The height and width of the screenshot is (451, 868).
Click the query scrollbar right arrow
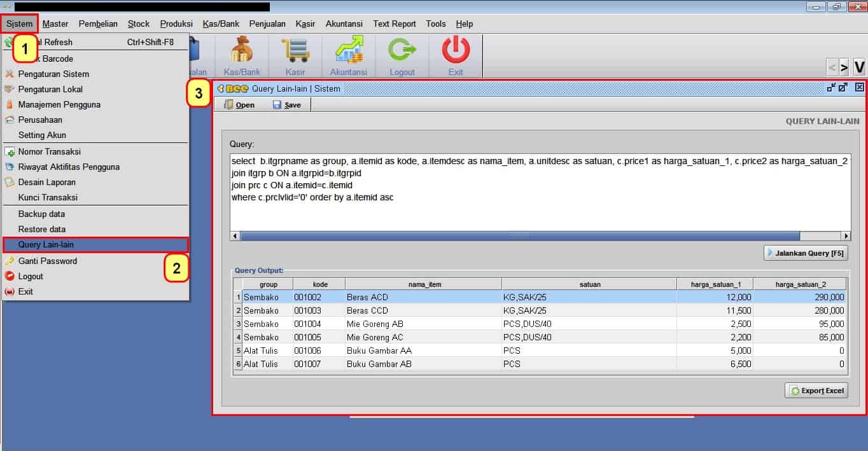846,236
